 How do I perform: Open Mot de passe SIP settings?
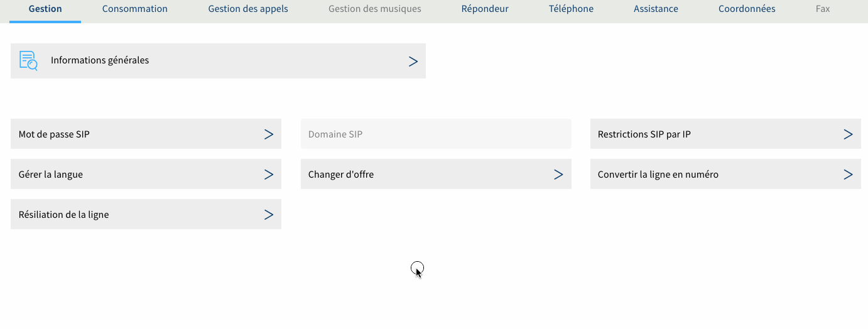(55, 134)
